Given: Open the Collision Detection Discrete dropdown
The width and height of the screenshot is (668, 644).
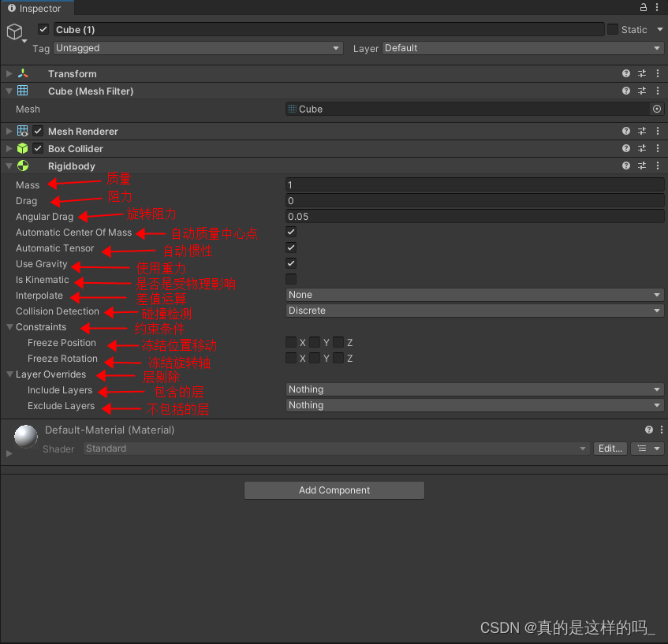Looking at the screenshot, I should pyautogui.click(x=473, y=311).
